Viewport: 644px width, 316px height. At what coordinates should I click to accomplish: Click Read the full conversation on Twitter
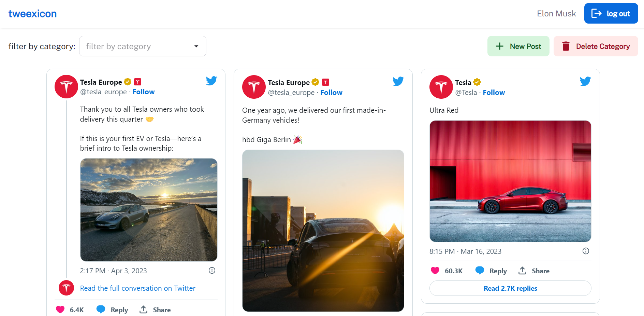coord(138,288)
